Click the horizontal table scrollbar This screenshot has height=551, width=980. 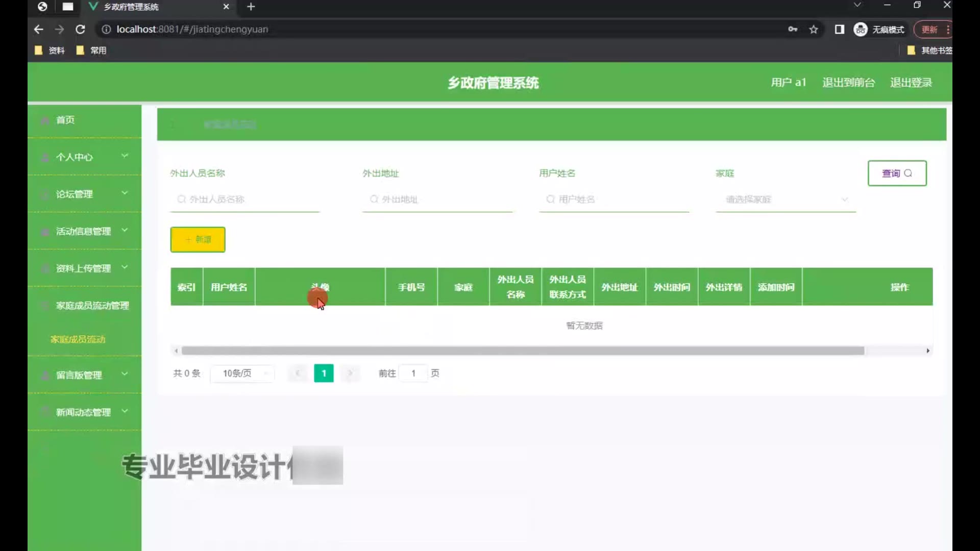pos(522,350)
